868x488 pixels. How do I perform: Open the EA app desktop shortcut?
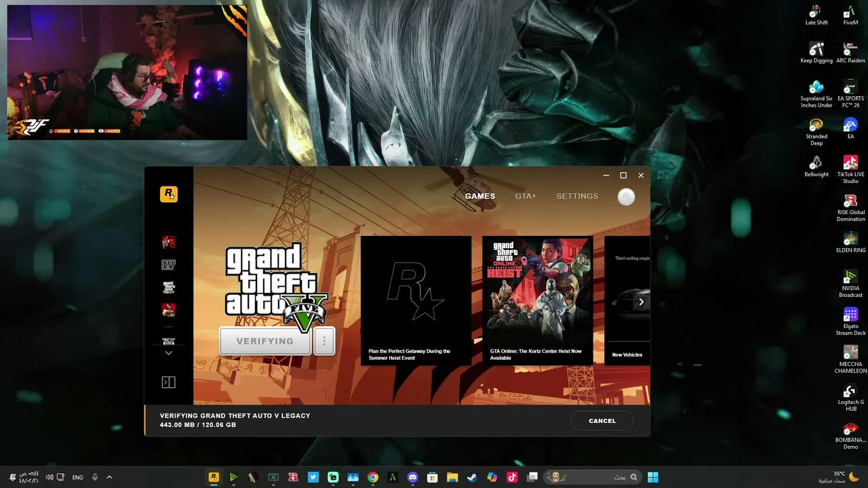pos(850,129)
